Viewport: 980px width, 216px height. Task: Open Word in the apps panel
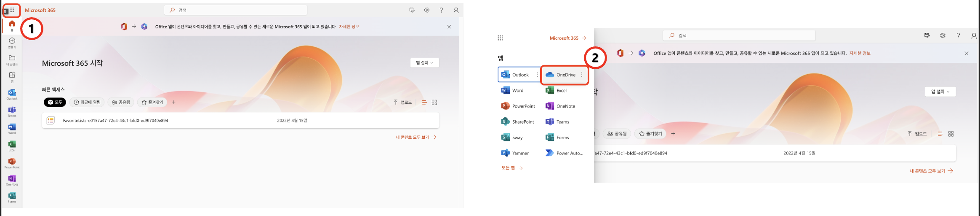(513, 90)
